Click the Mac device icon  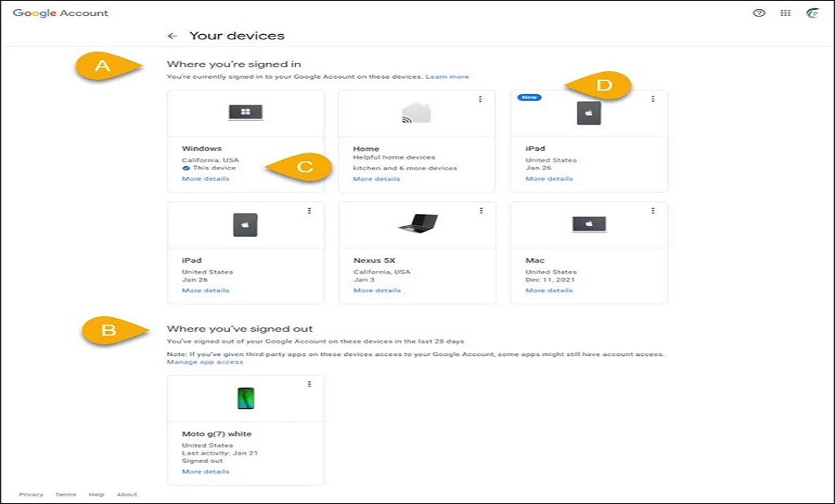[588, 224]
